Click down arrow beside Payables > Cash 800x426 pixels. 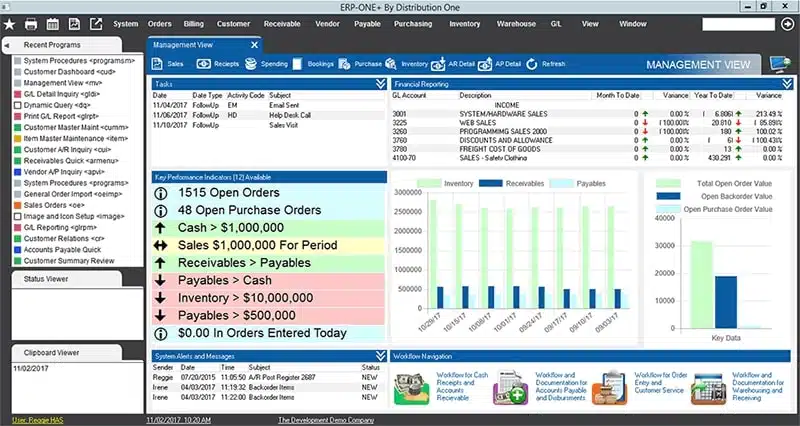point(160,281)
